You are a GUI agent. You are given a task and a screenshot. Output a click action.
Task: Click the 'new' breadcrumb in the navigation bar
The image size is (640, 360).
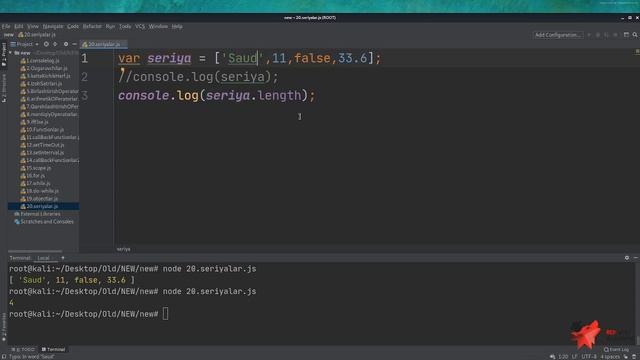tap(9, 35)
